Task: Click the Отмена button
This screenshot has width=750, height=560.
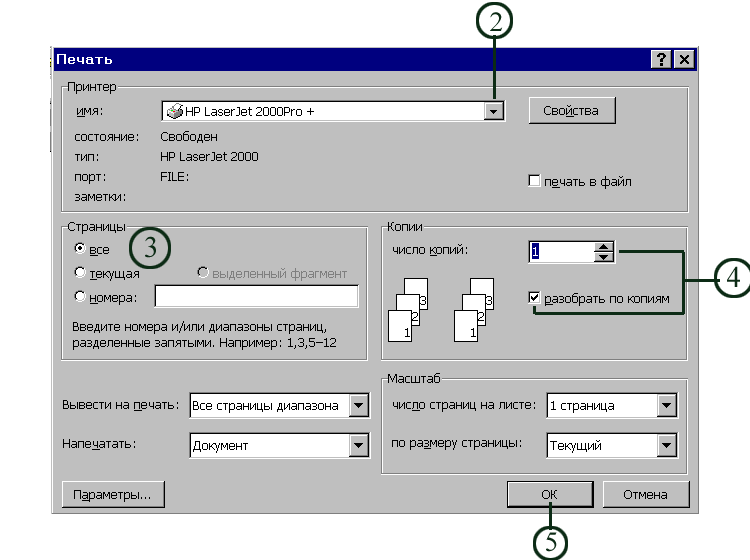Action: 646,494
